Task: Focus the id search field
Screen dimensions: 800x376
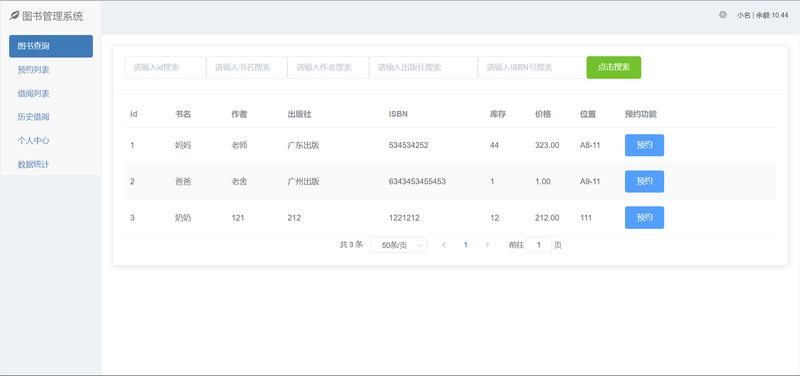Action: [x=165, y=67]
